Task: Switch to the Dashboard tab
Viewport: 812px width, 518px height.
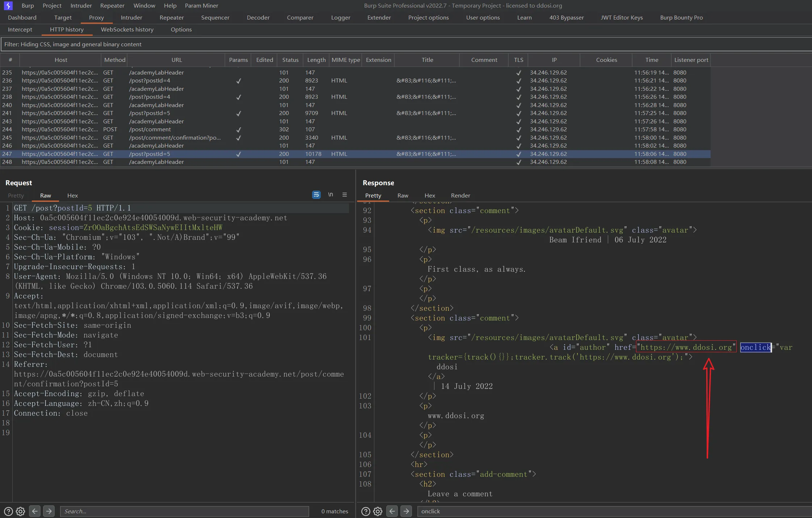Action: click(22, 17)
